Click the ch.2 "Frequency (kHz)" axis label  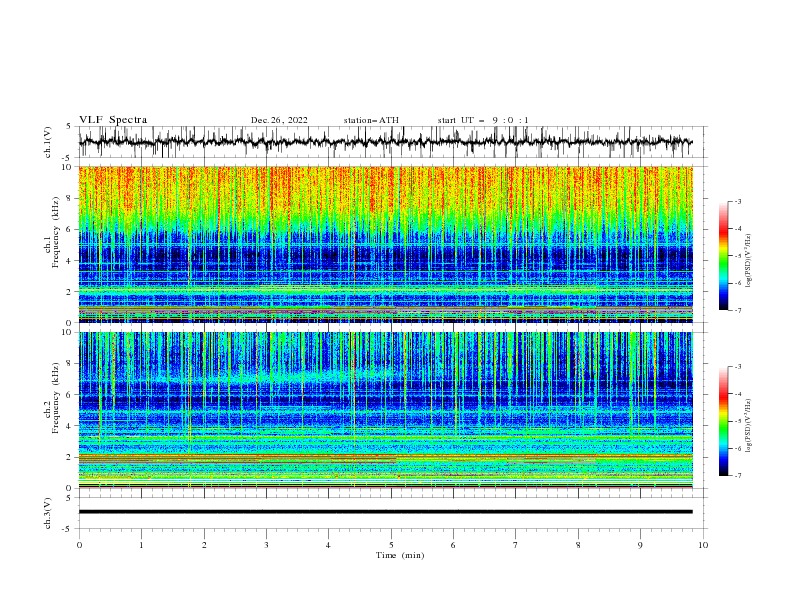tap(56, 398)
